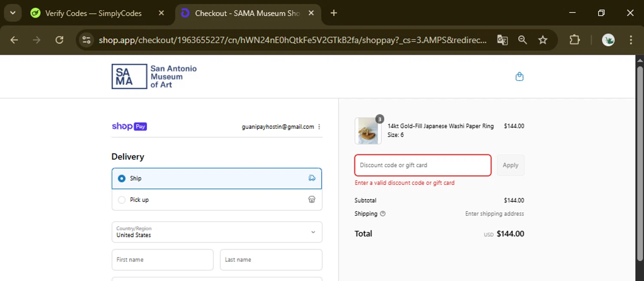Open the Shipping help question icon
The width and height of the screenshot is (644, 281).
point(383,214)
